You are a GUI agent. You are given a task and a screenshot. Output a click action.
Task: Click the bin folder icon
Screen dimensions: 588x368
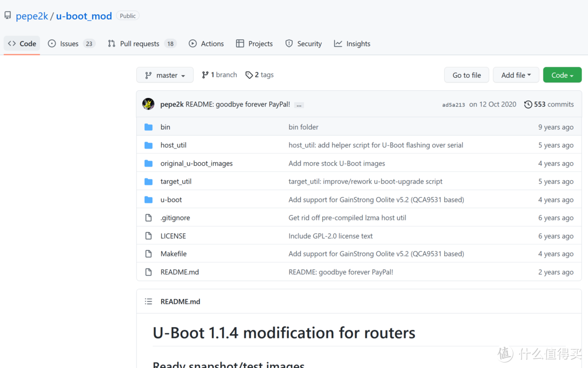click(x=149, y=127)
